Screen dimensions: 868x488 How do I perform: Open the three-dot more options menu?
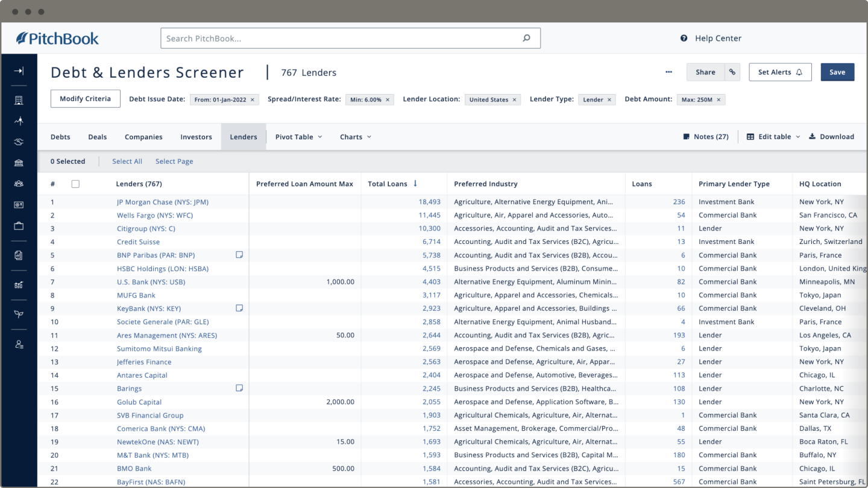pos(668,72)
